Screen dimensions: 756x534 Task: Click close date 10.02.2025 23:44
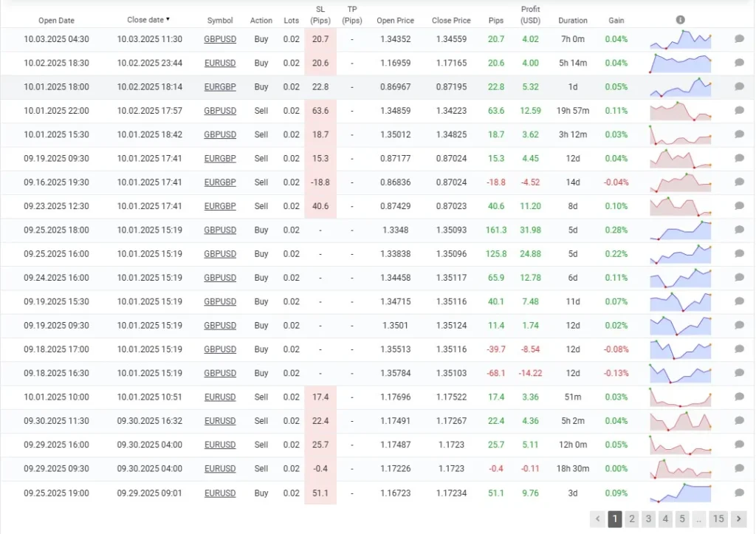(x=149, y=63)
